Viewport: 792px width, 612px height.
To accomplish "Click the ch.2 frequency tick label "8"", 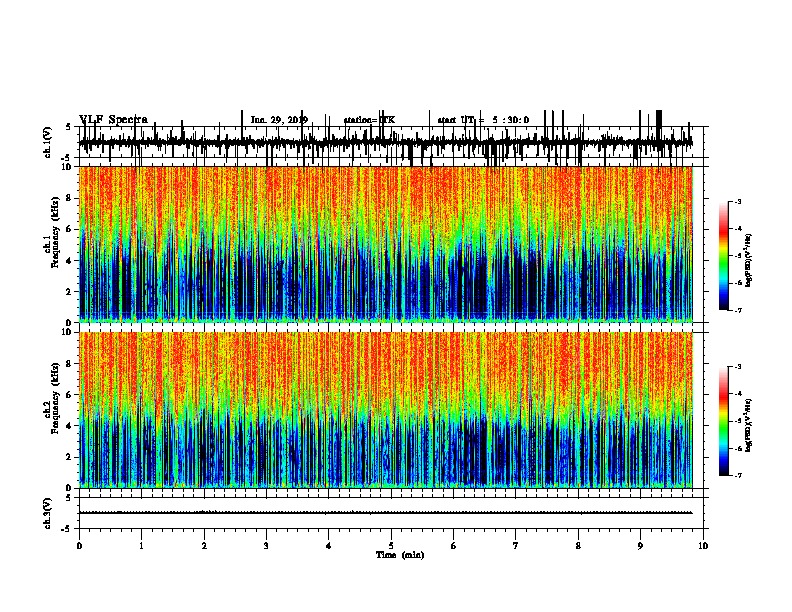I will pos(69,363).
